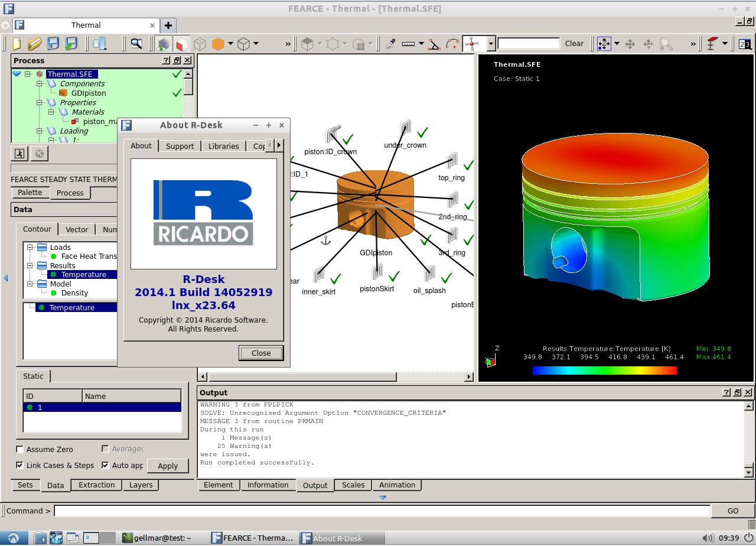The width and height of the screenshot is (756, 546).
Task: Select the red-faced cube display icon
Action: point(182,44)
